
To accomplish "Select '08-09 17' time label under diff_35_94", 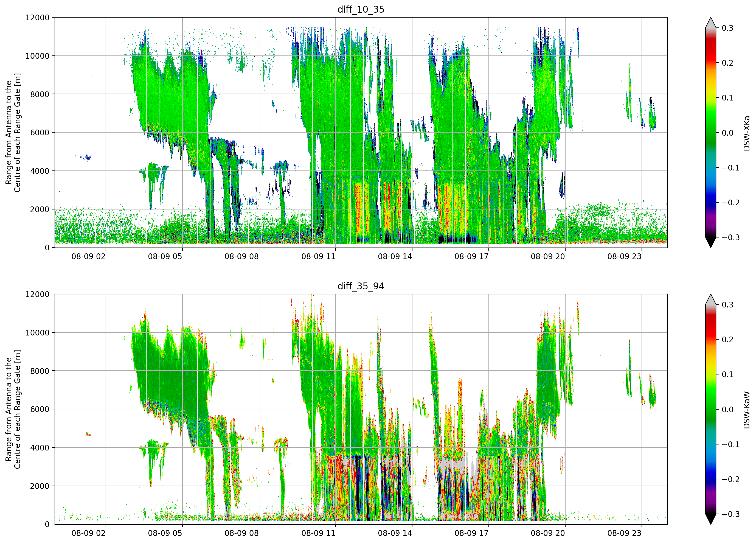I will click(x=471, y=533).
